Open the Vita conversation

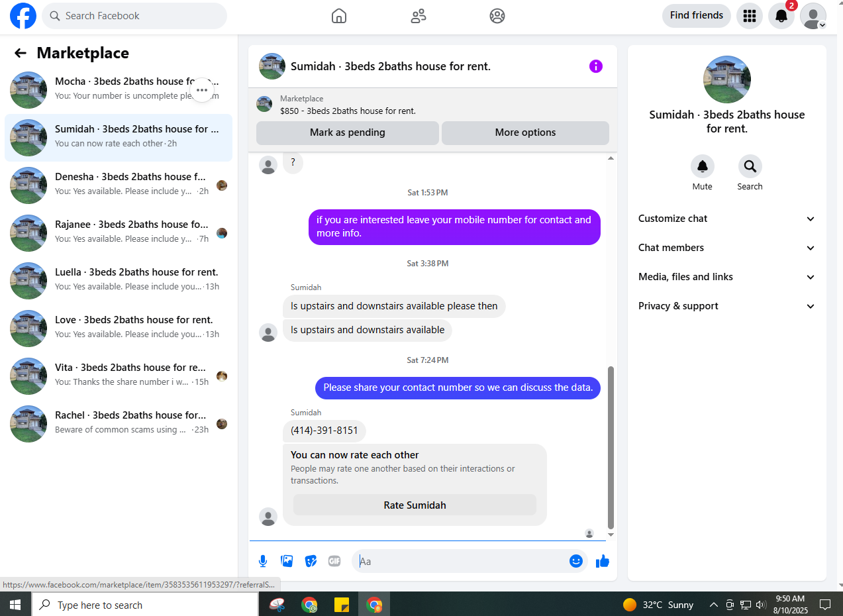click(x=119, y=376)
